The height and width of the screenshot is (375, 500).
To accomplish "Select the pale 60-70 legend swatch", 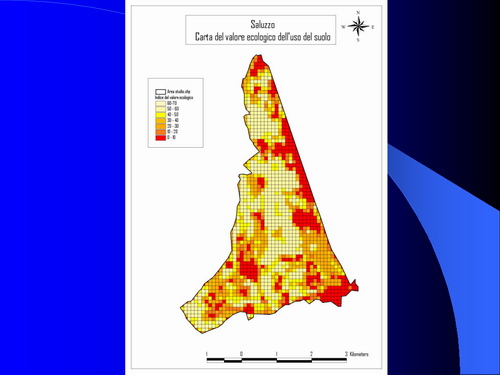I will coord(161,103).
